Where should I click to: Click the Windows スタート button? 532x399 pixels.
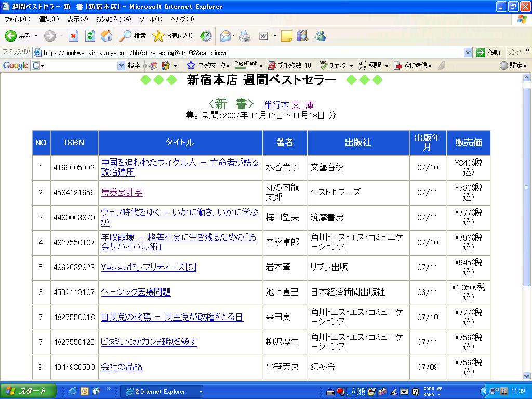[x=28, y=391]
